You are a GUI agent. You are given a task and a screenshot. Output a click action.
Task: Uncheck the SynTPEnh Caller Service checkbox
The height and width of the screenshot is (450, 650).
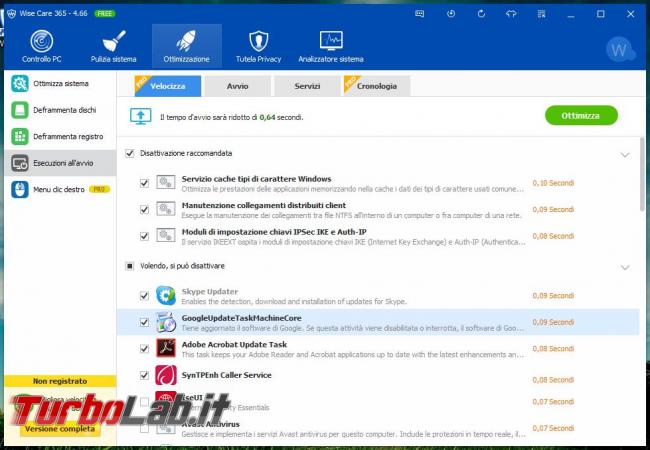[144, 375]
